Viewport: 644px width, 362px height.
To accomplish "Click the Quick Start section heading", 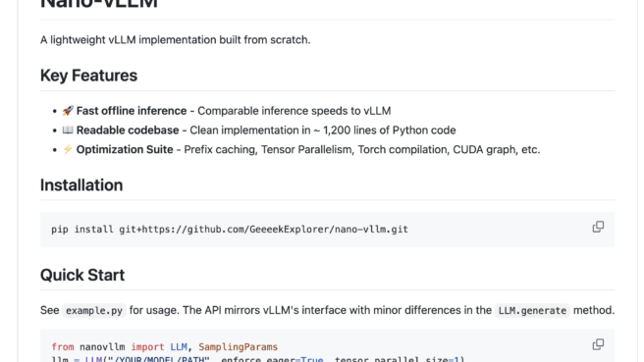I will (x=82, y=275).
